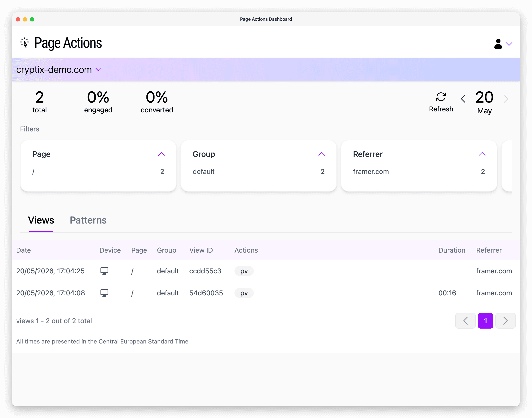Click the Page Actions title text

coord(68,43)
